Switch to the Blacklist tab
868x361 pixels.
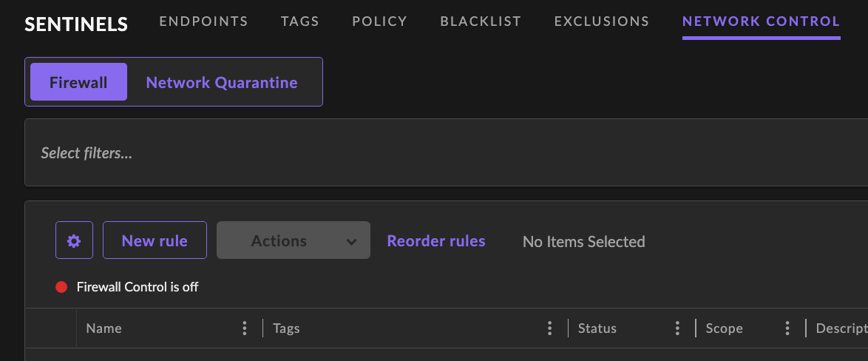tap(481, 21)
